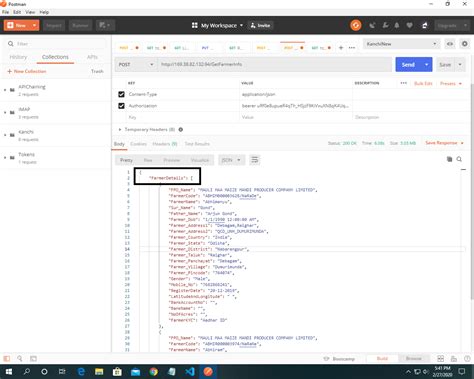
Task: Toggle response line wrap icon
Action: point(255,160)
